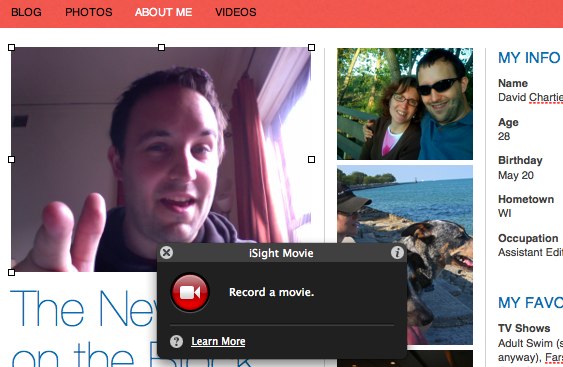Close the iSight Movie popup

pos(166,253)
